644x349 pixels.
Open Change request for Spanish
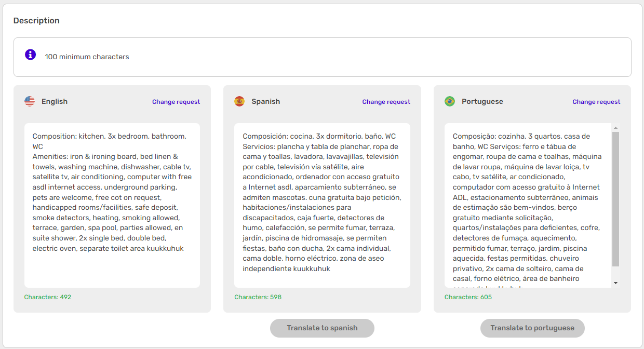click(386, 102)
